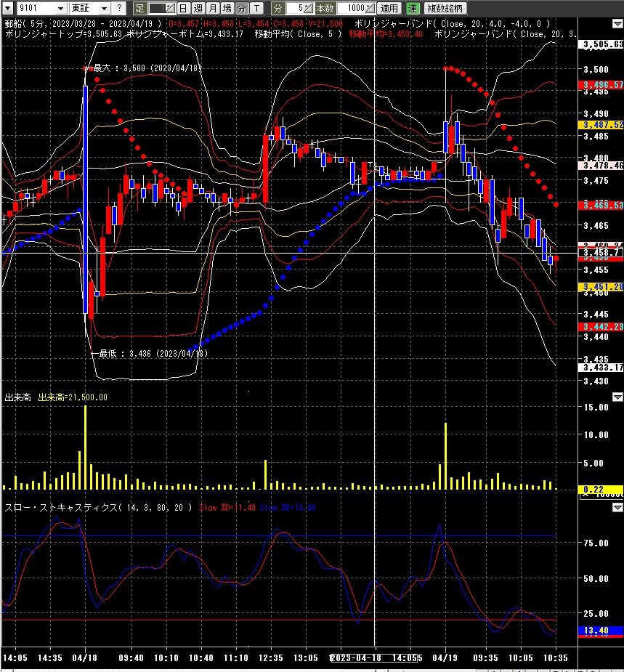Viewport: 624px width, 672px height.
Task: Toggle the green 連 link button
Action: [413, 8]
